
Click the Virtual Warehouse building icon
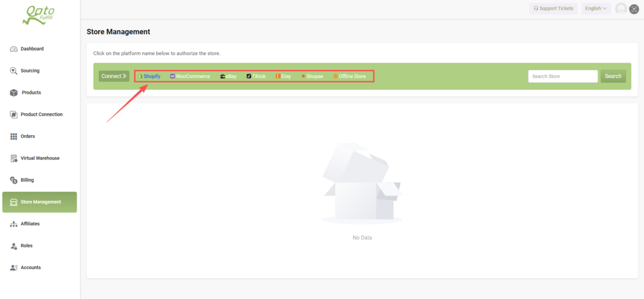[x=14, y=158]
